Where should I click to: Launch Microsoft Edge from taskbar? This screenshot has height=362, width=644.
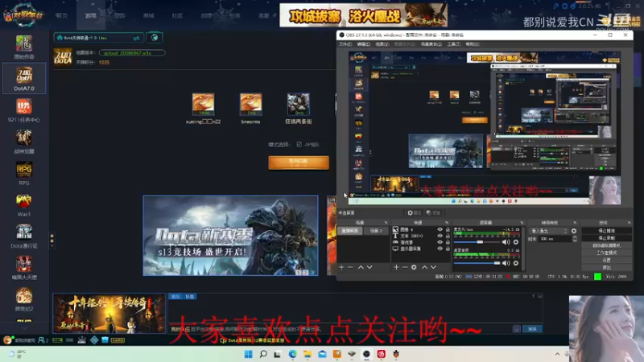coord(292,354)
